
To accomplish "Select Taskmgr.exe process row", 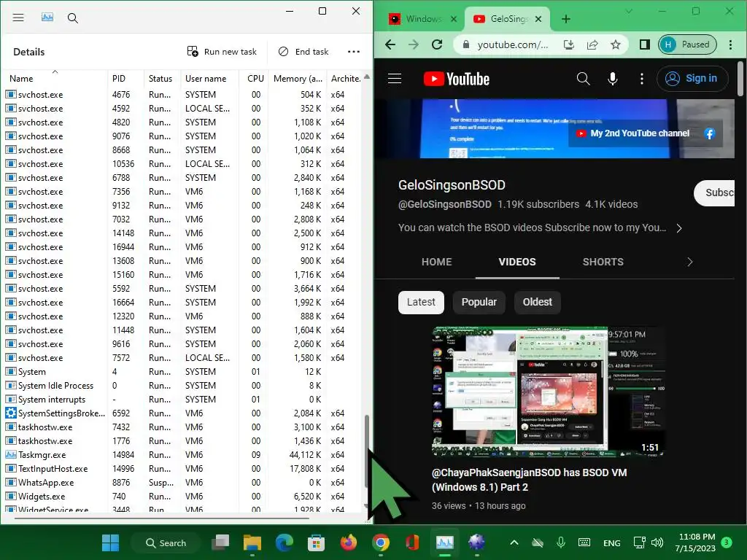I will pos(183,455).
